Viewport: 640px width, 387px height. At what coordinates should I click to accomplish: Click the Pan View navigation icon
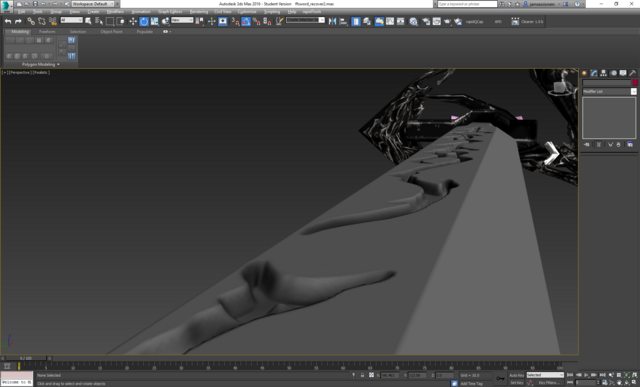619,383
